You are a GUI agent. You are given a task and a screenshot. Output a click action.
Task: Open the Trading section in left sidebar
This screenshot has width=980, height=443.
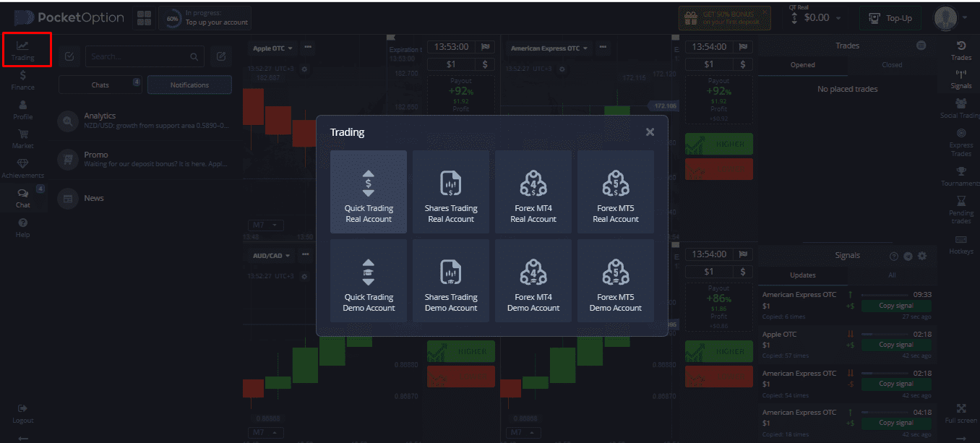pyautogui.click(x=23, y=50)
